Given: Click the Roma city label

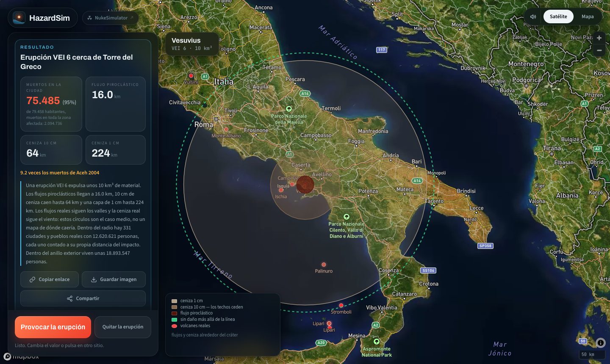Looking at the screenshot, I should 204,124.
